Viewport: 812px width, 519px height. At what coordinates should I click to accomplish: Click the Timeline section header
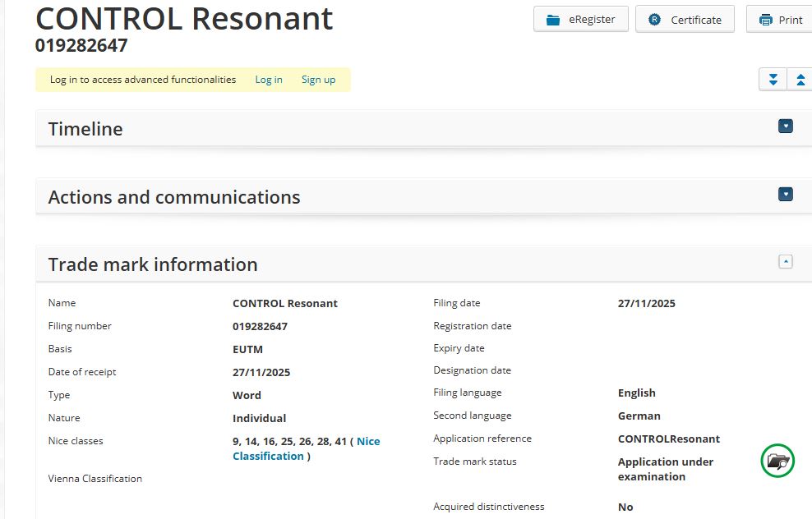(x=85, y=129)
